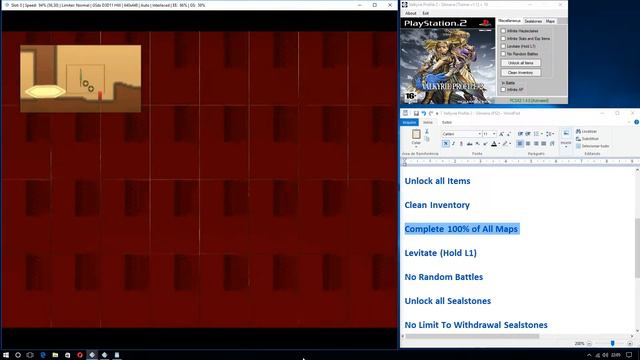640x360 pixels.
Task: Open the notification center on taskbar
Action: pyautogui.click(x=629, y=355)
